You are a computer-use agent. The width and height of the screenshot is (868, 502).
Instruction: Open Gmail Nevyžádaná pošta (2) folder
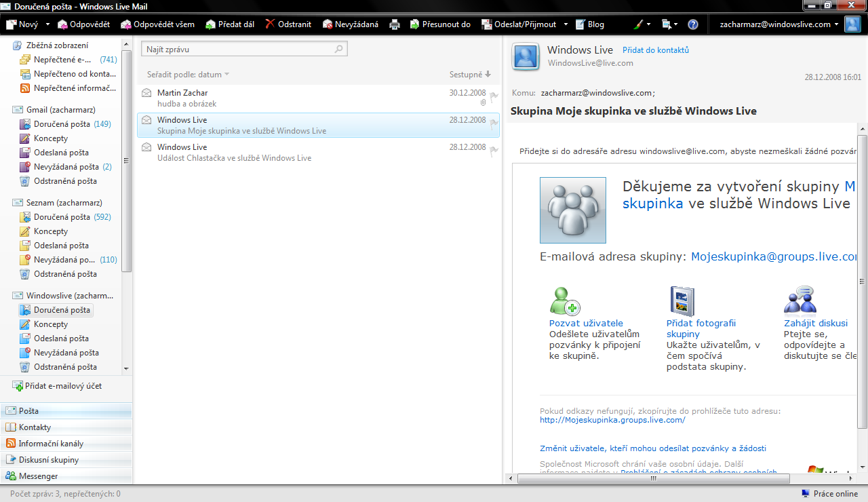pos(66,167)
